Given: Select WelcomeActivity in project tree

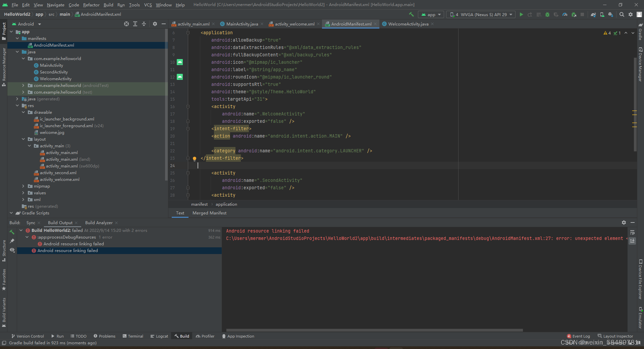Looking at the screenshot, I should click(56, 79).
